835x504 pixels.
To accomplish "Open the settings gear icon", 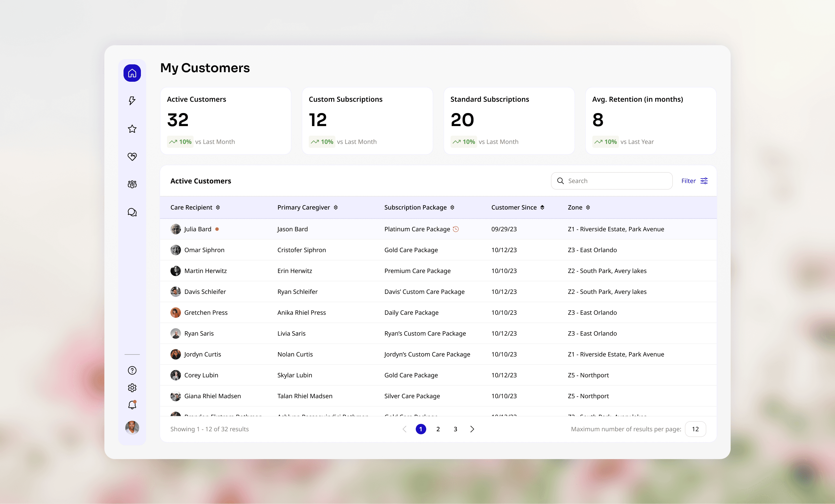I will coord(132,387).
